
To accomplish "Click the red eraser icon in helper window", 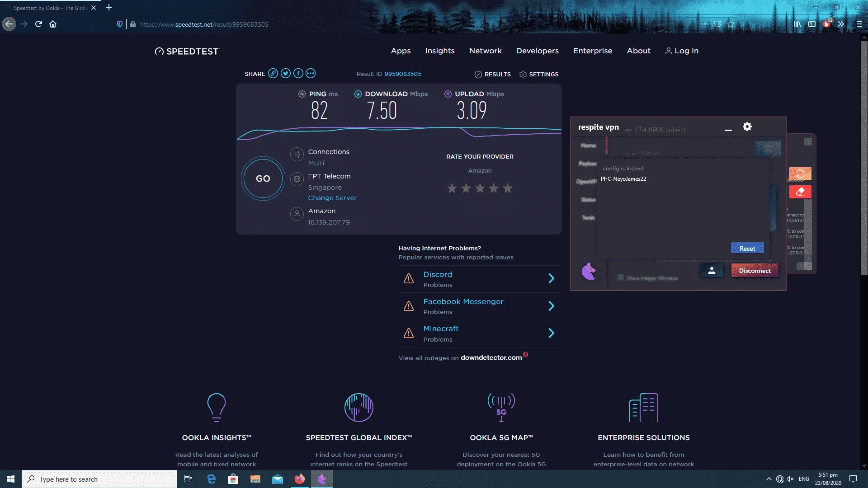I will [x=800, y=192].
